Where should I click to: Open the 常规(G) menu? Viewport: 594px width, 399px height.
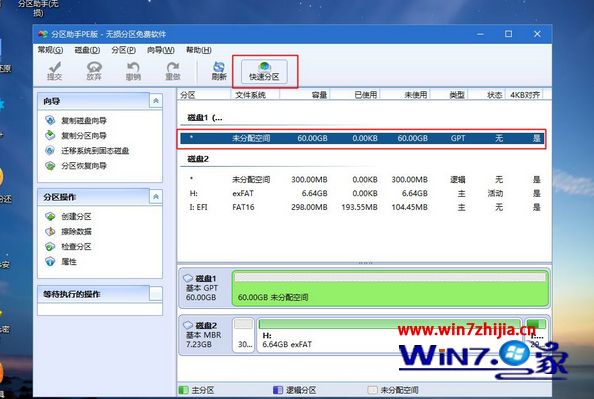50,50
